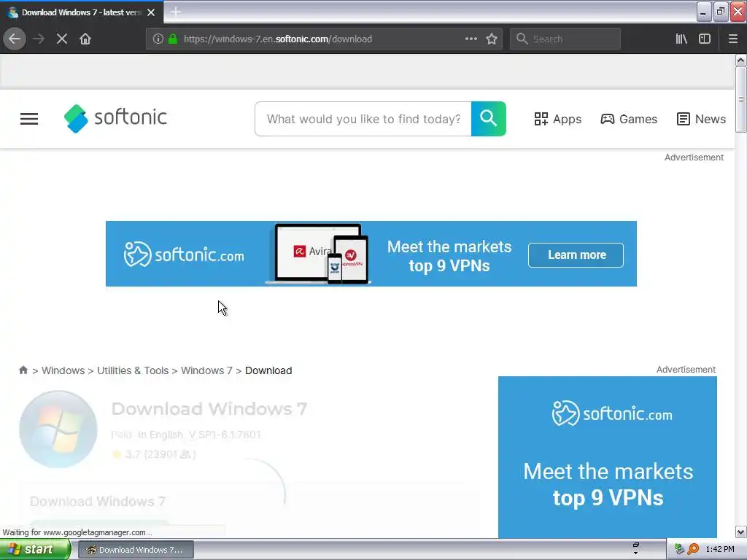Click softonic.com logo in banner ad

coord(184,254)
